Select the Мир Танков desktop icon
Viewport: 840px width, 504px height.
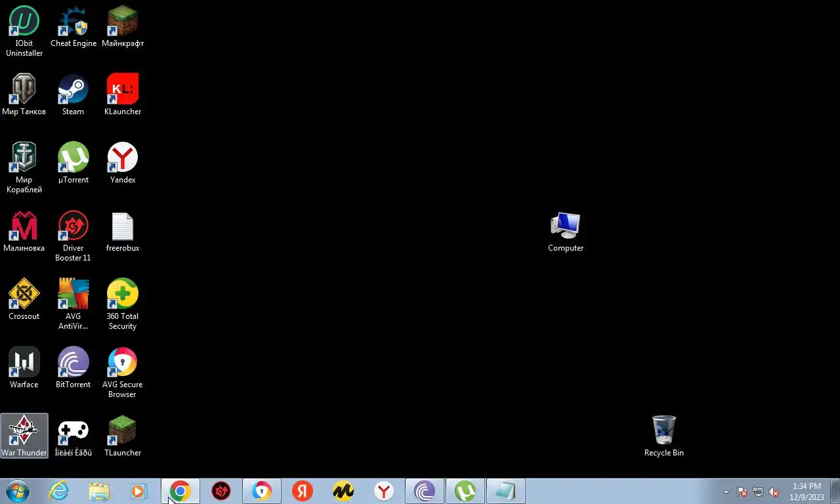24,94
